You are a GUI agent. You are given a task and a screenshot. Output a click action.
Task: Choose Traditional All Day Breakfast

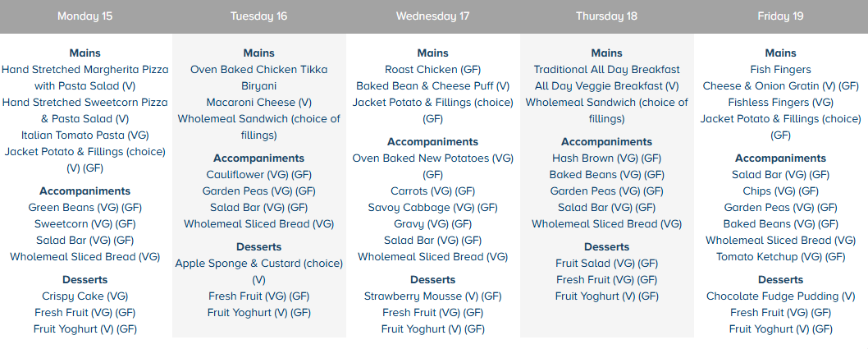606,70
